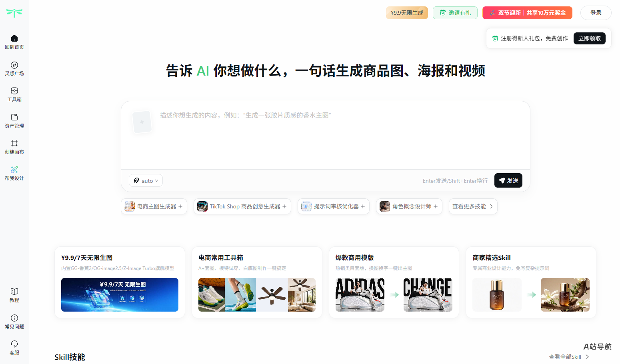
Task: Open 爆款商用模版 Adidas thumbnail
Action: pyautogui.click(x=360, y=295)
